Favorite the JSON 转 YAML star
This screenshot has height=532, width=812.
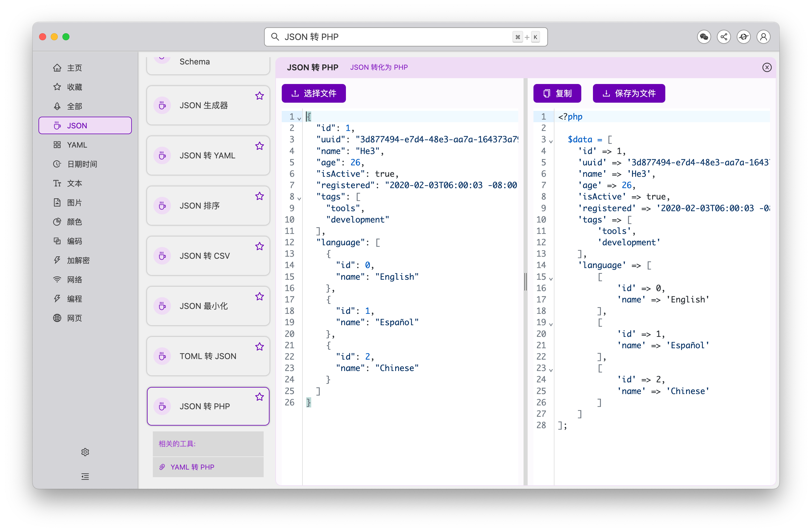260,146
